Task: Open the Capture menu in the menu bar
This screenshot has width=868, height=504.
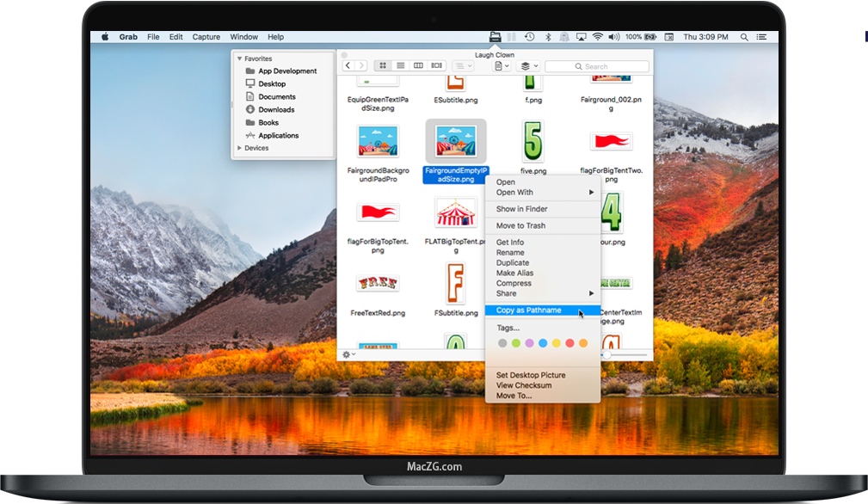Action: 206,37
